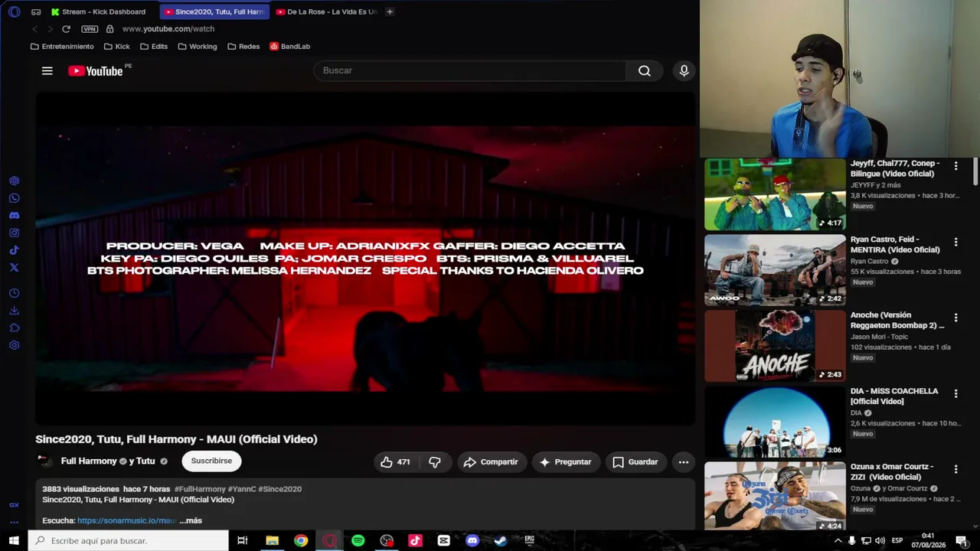Open options for DIA - MISS COACHELLA video
Viewport: 980px width, 551px height.
click(955, 393)
